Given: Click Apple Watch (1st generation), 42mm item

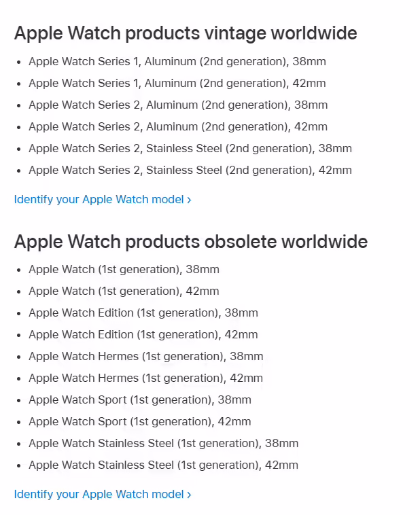Looking at the screenshot, I should pos(124,291).
